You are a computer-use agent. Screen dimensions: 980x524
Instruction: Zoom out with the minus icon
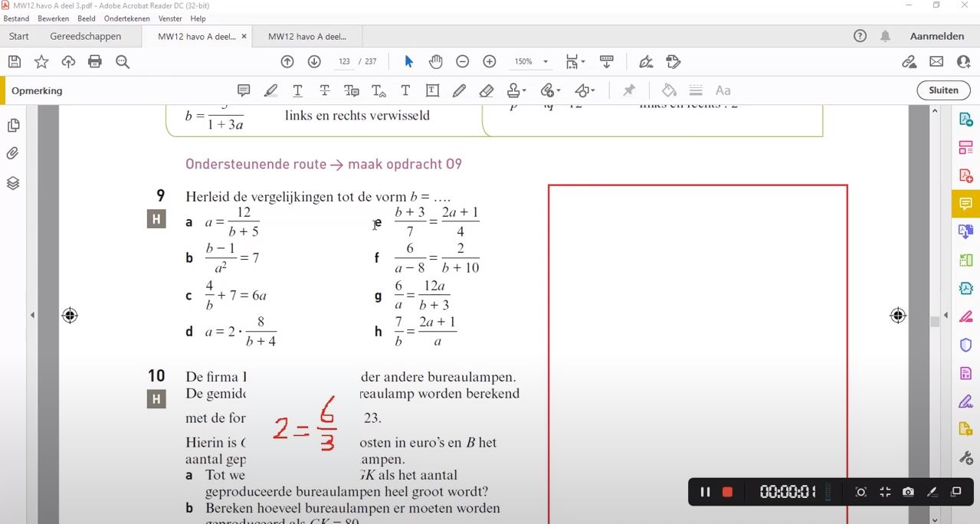[x=463, y=62]
